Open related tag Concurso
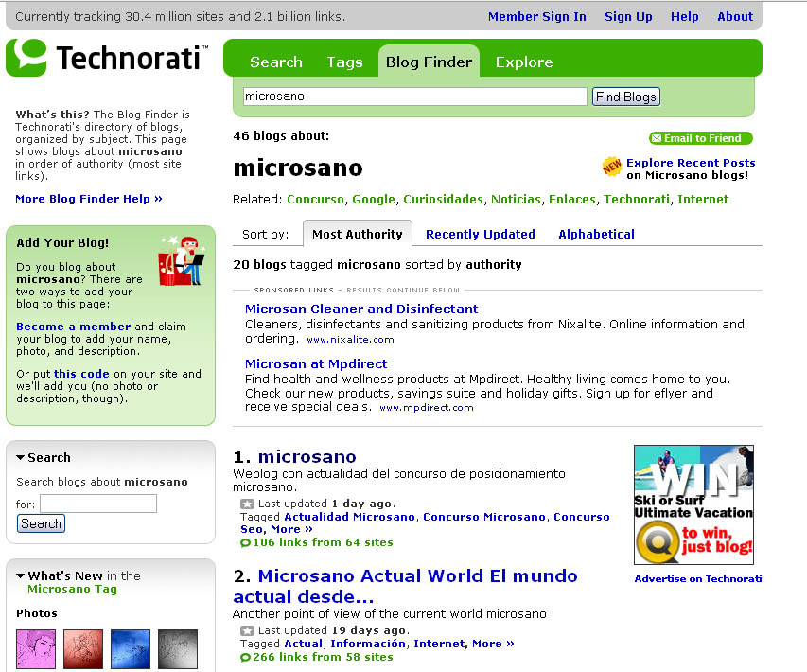 pyautogui.click(x=315, y=200)
